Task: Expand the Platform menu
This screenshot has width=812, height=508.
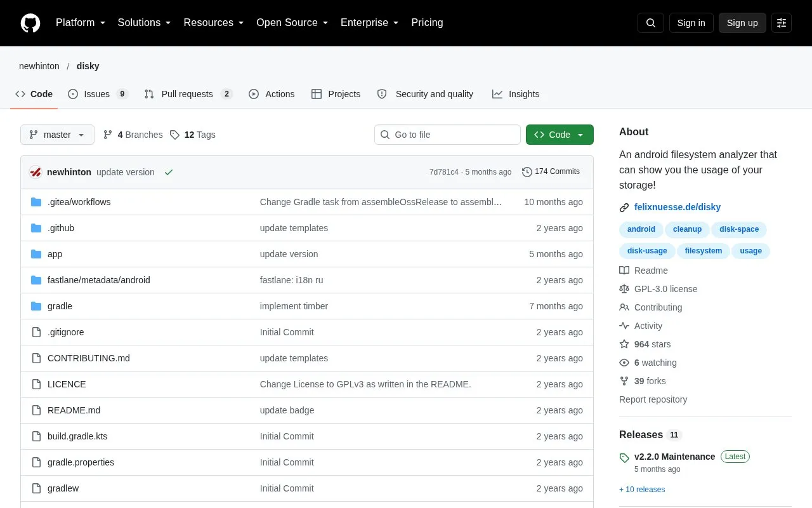Action: coord(81,23)
